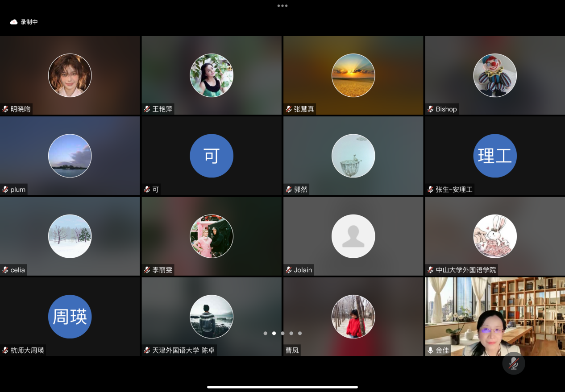Image resolution: width=565 pixels, height=392 pixels.
Task: Select 李丽雯's avatar photo
Action: [x=212, y=236]
